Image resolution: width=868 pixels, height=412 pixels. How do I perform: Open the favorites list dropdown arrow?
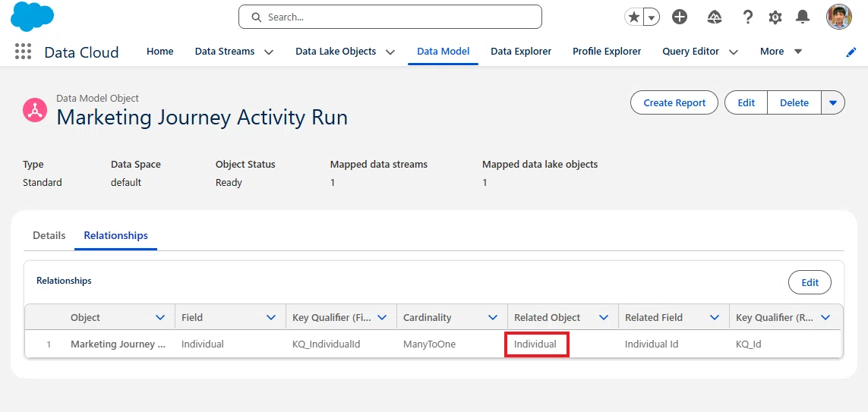point(652,17)
